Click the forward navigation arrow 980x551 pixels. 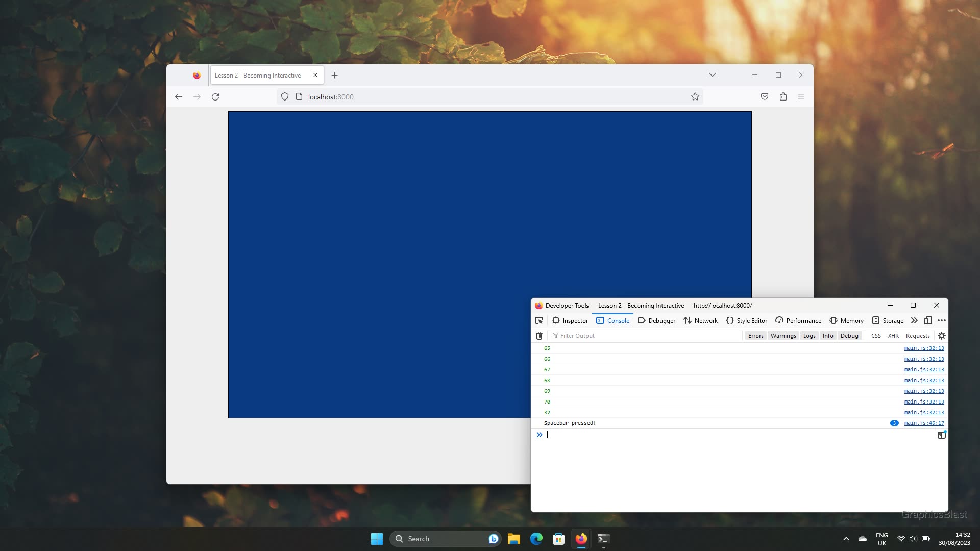tap(197, 97)
